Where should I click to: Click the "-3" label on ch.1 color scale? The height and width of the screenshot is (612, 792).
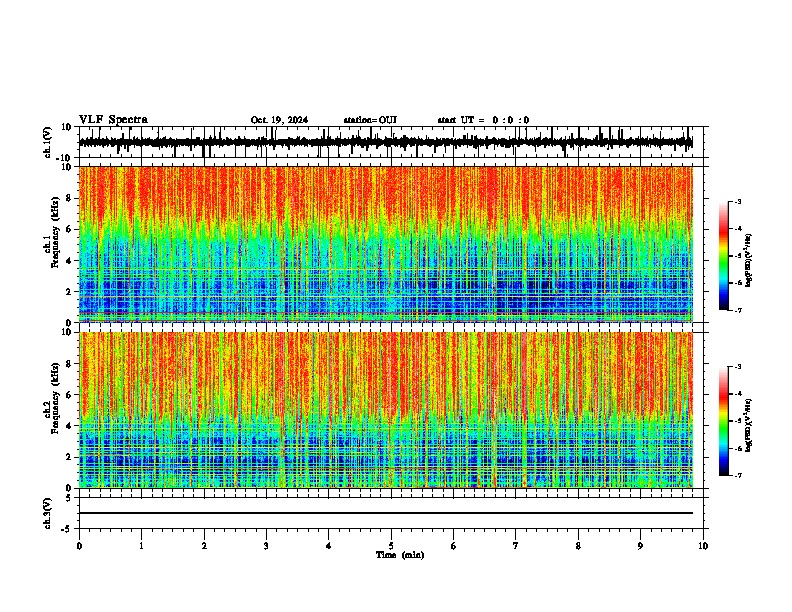(x=738, y=201)
